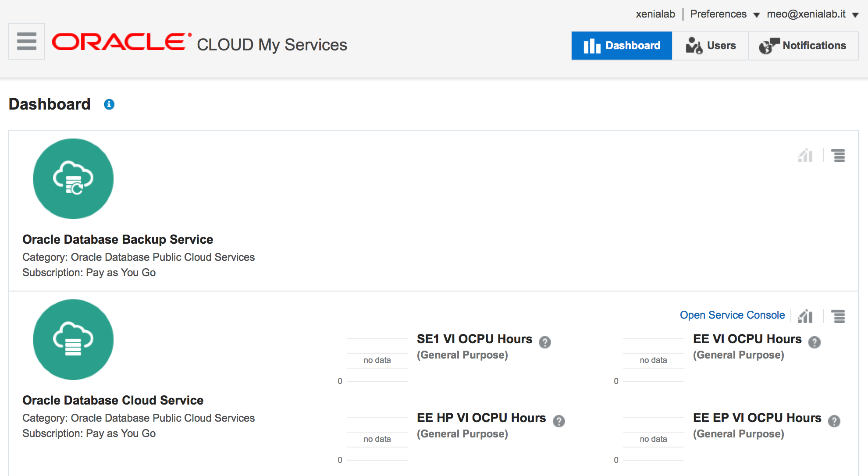Click the EE VI OCPU 'no data' chart
The image size is (868, 476).
(653, 360)
